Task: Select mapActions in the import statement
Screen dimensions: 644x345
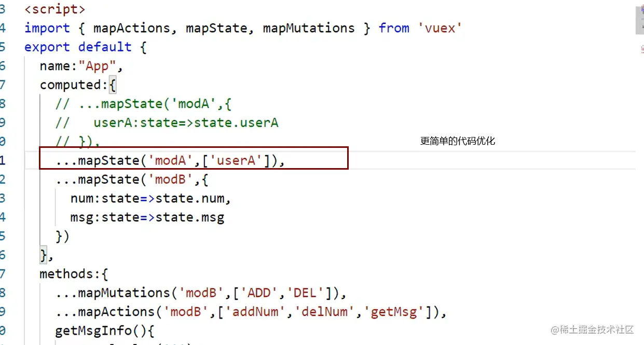Action: click(x=131, y=28)
